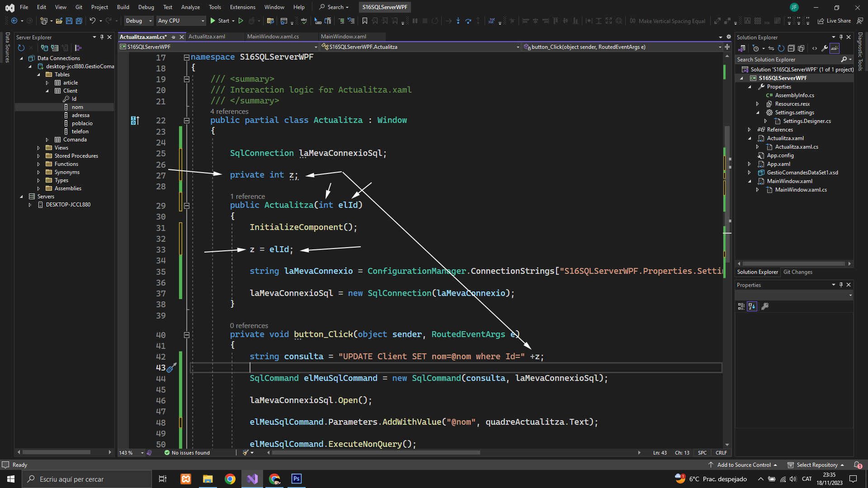Click the Live Share button

(834, 21)
